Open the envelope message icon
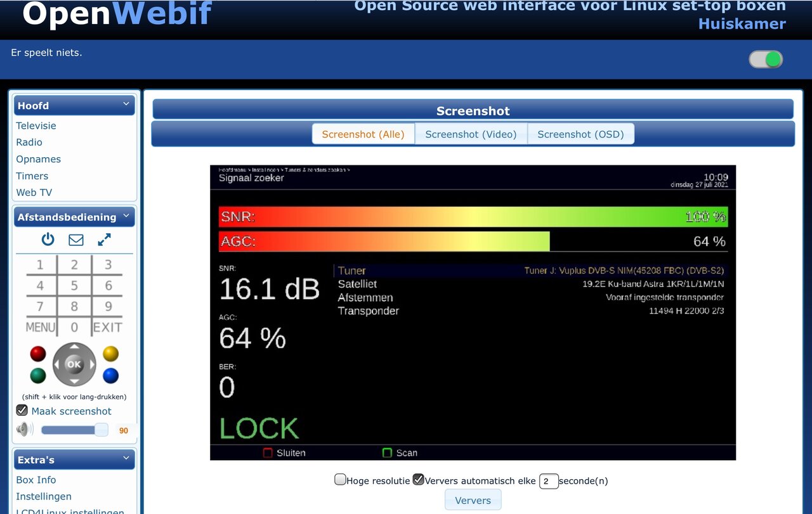This screenshot has width=812, height=514. coord(76,240)
